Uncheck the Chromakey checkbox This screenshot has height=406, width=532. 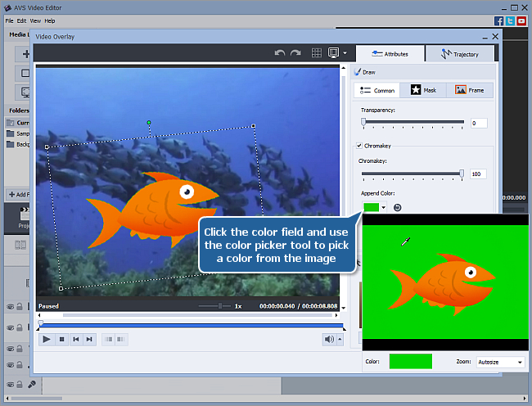[359, 146]
